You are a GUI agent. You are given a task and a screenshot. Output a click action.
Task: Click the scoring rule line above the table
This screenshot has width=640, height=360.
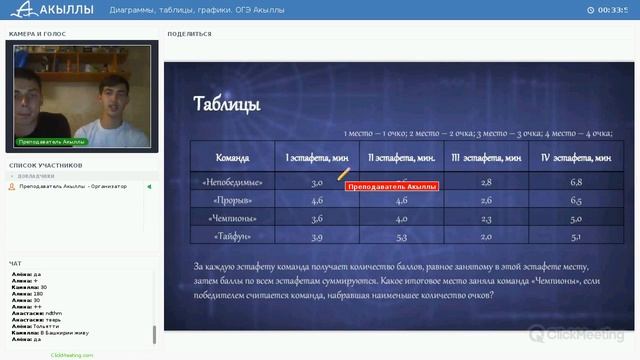[x=478, y=133]
